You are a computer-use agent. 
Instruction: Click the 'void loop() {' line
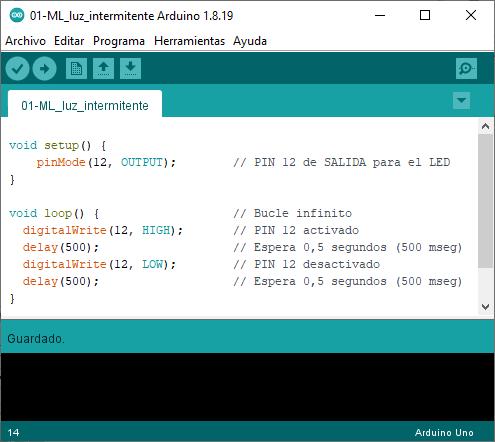coord(54,214)
